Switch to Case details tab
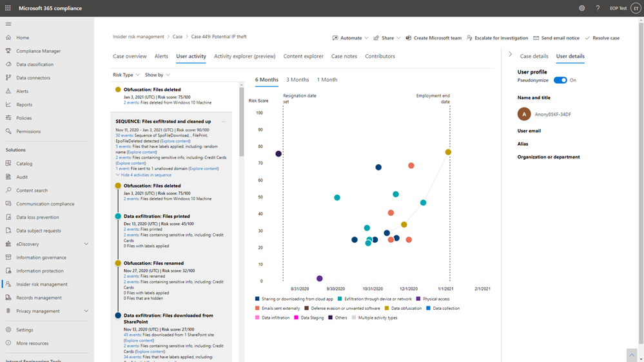This screenshot has height=362, width=644. click(x=534, y=56)
